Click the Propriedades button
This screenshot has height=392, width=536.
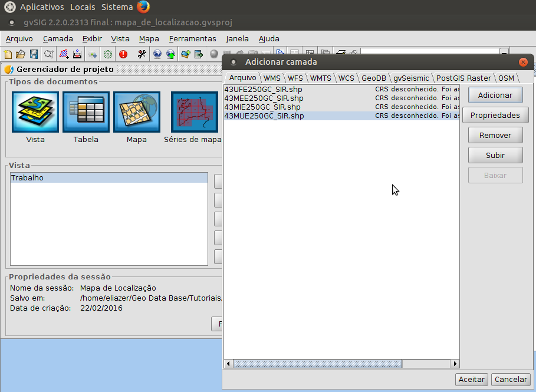(495, 116)
